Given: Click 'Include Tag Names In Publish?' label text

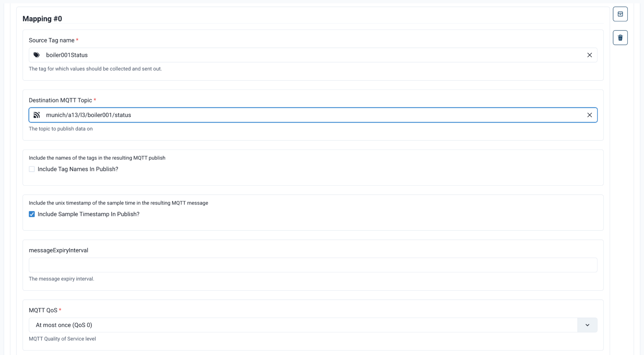Looking at the screenshot, I should tap(78, 169).
